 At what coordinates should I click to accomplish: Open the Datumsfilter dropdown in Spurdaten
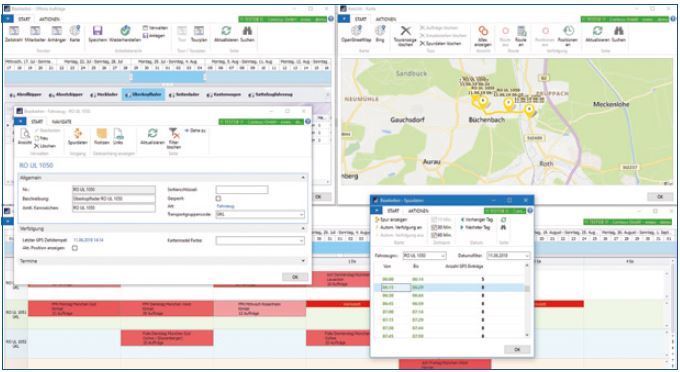click(x=526, y=256)
